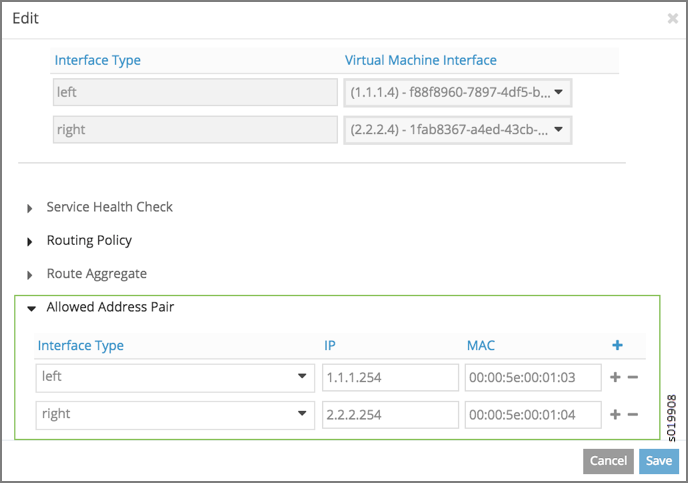
Task: Add a row after the right address pair
Action: tap(615, 414)
